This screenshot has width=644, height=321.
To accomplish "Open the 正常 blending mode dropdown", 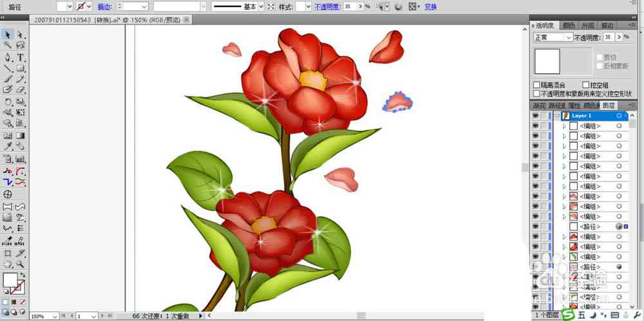I will click(553, 37).
